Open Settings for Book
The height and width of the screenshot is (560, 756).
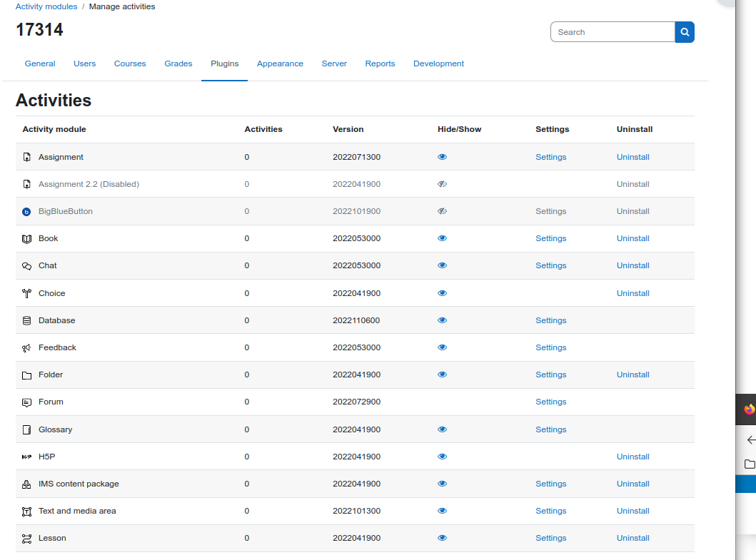click(x=550, y=238)
